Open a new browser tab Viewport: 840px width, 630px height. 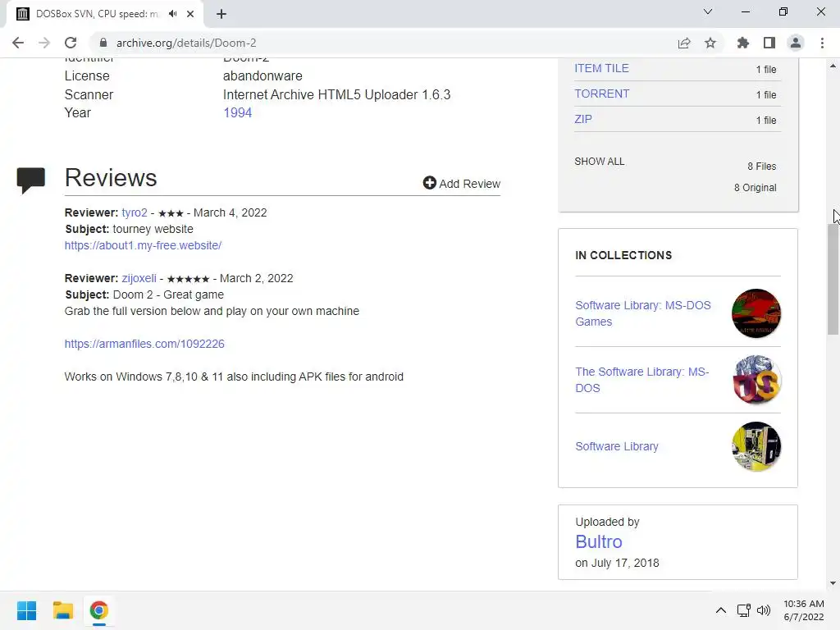pos(221,14)
